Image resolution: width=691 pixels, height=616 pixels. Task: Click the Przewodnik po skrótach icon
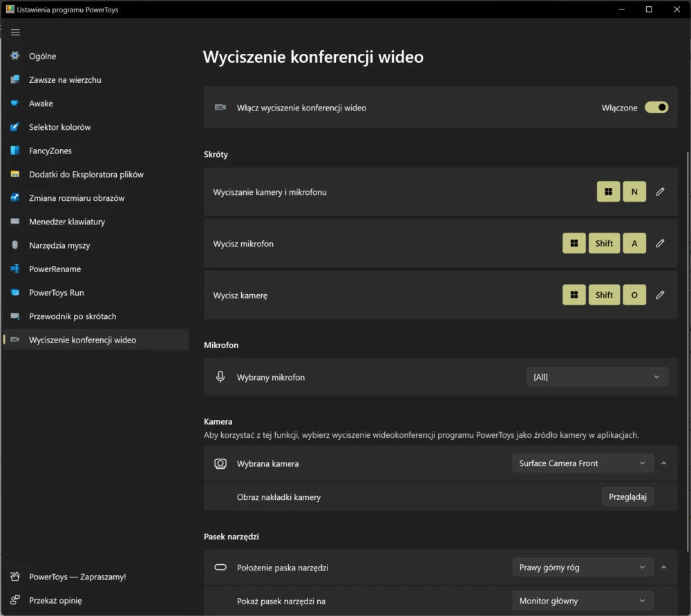15,316
